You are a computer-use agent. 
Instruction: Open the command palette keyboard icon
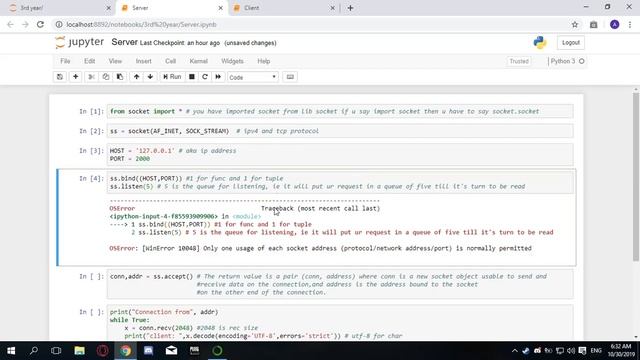tap(290, 77)
